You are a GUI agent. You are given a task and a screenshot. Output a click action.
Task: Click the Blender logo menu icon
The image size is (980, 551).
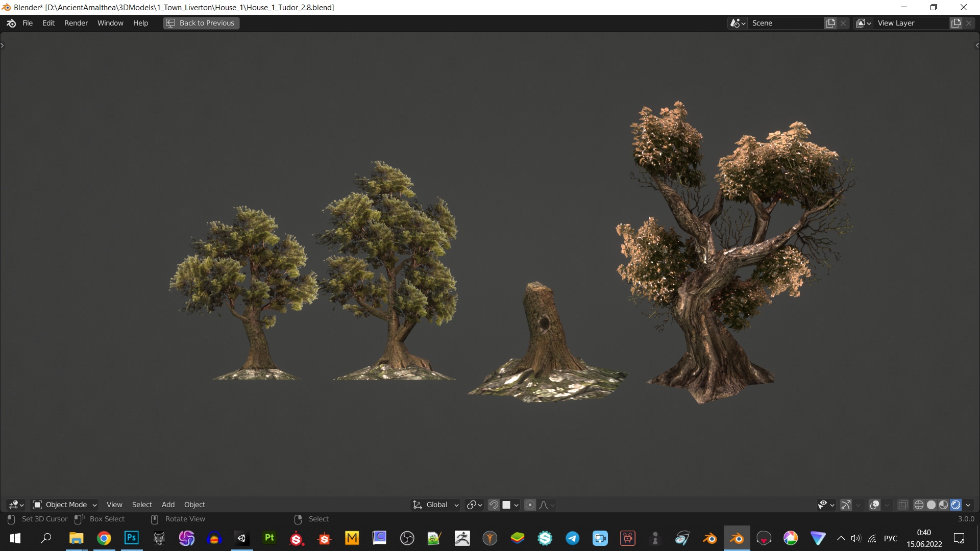point(11,23)
